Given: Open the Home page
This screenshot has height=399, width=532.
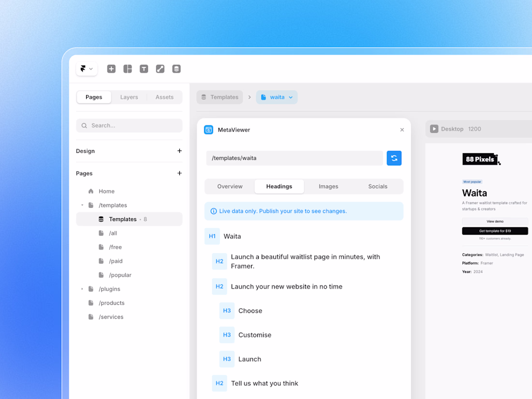Looking at the screenshot, I should click(129, 192).
